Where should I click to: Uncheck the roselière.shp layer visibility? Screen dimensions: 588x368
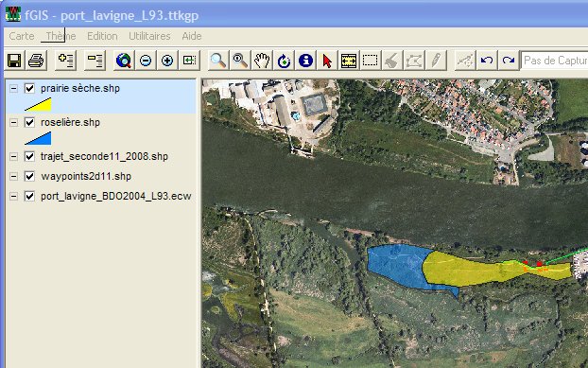click(29, 122)
